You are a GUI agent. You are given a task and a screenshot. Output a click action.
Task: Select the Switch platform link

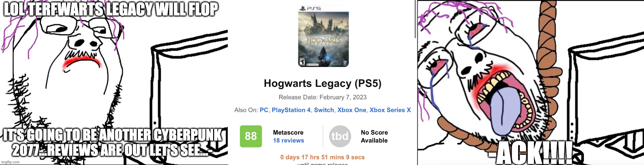coord(324,110)
